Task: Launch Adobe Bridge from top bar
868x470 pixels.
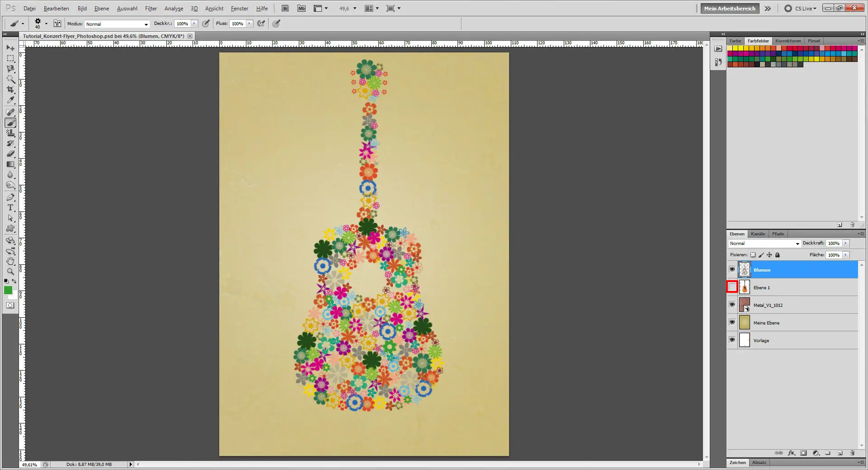Action: [285, 8]
